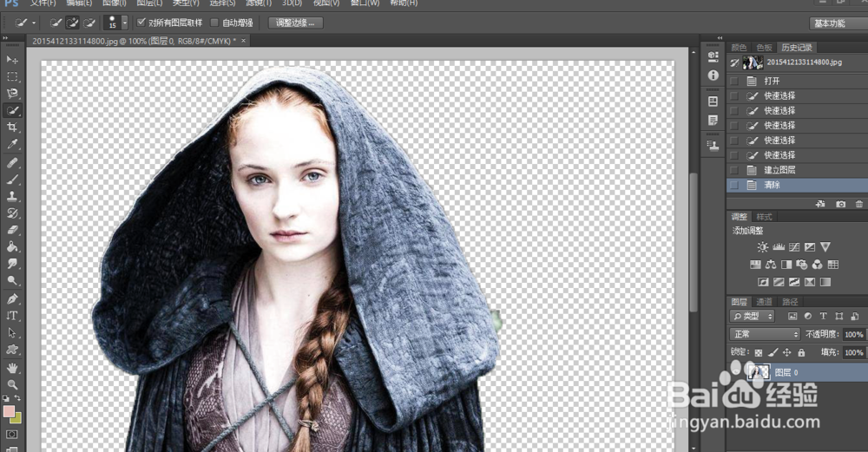Toggle lock position
Viewport: 868px width, 452px height.
click(x=786, y=352)
